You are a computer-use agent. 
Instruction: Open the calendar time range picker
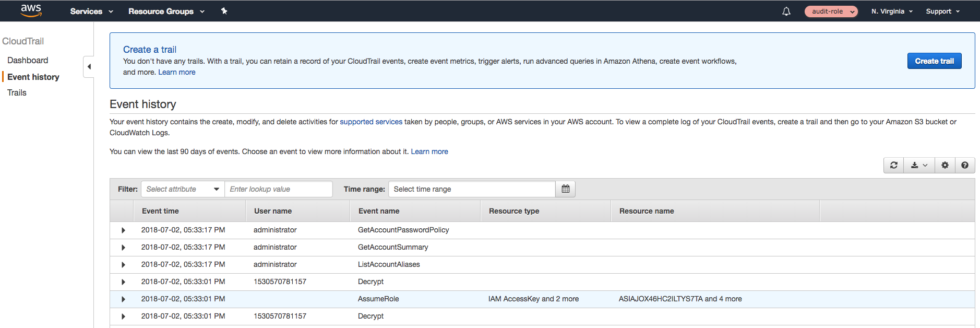565,189
